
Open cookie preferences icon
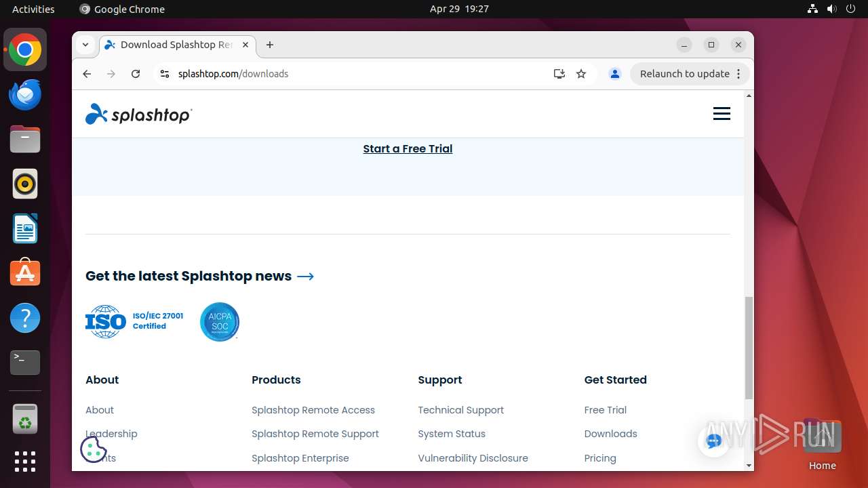pyautogui.click(x=94, y=449)
